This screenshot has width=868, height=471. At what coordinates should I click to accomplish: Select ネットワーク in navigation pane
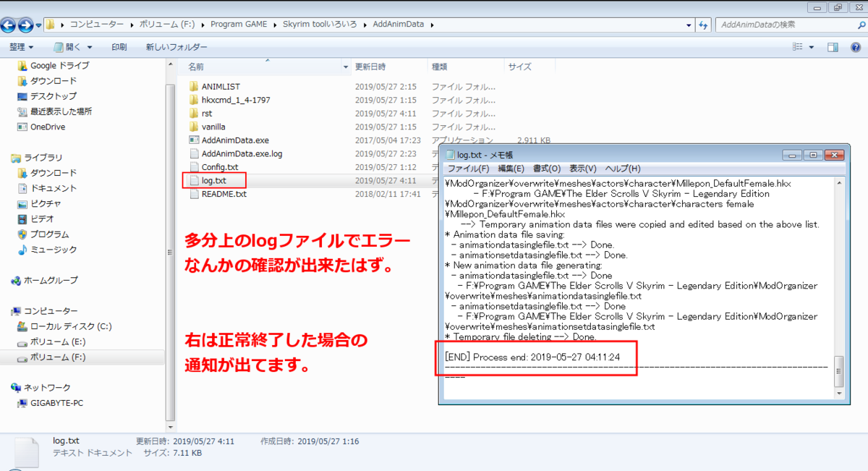[x=41, y=388]
